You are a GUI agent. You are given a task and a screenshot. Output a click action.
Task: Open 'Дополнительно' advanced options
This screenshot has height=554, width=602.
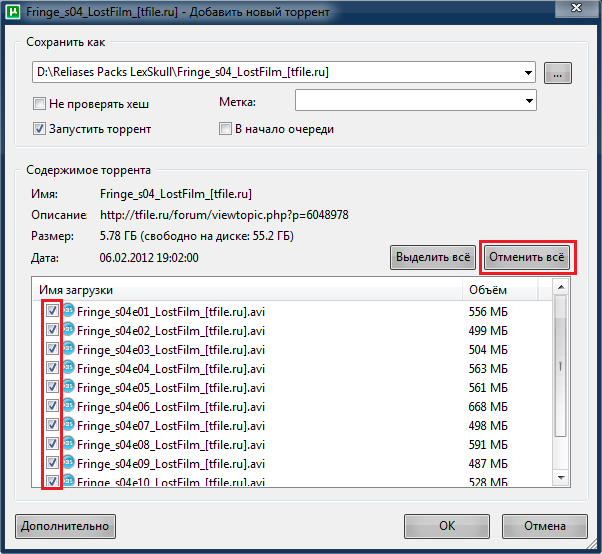tap(66, 526)
